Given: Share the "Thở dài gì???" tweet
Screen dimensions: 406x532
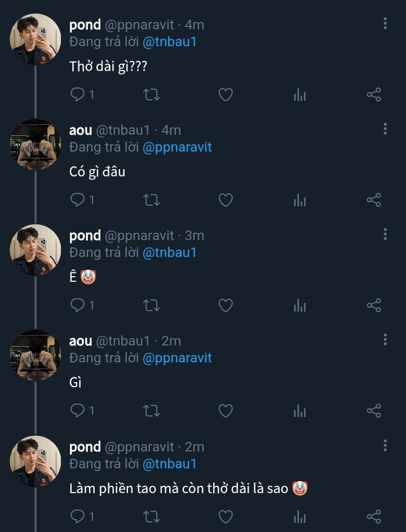Looking at the screenshot, I should pyautogui.click(x=374, y=94).
